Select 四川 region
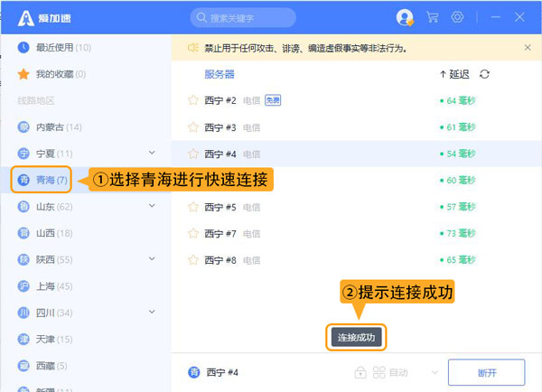The height and width of the screenshot is (392, 542). 45,313
